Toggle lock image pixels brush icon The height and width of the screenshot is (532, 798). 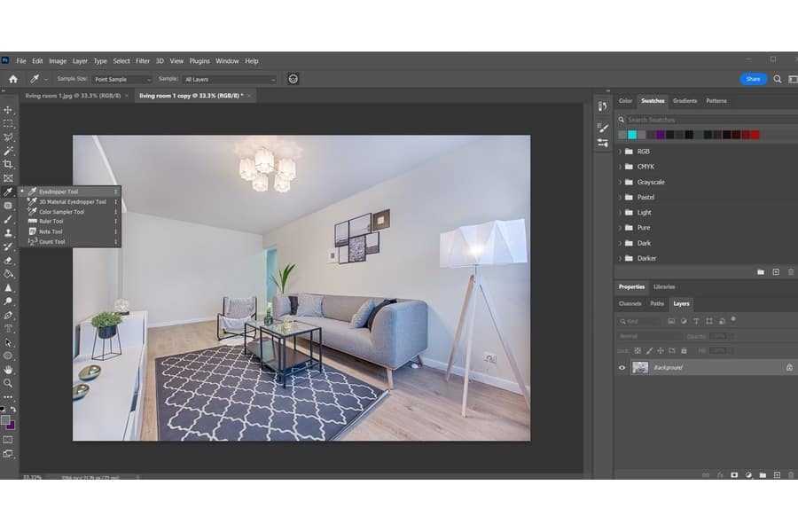(x=649, y=351)
